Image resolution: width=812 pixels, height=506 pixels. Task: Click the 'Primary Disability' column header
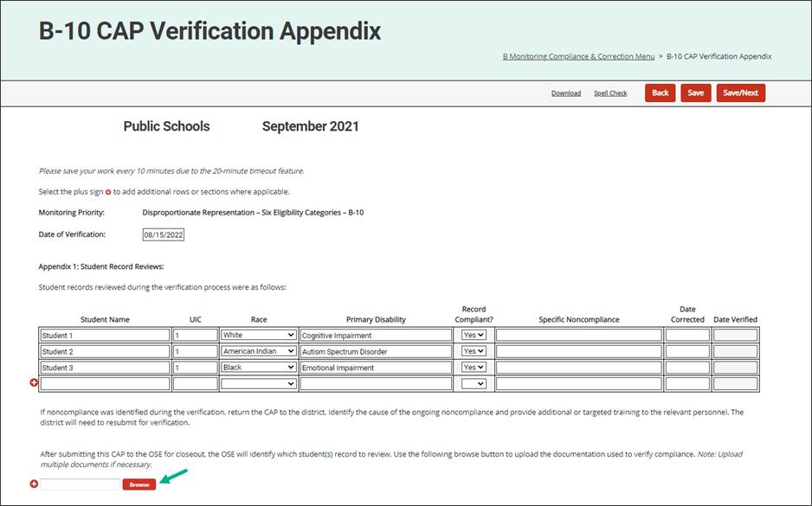pos(376,320)
